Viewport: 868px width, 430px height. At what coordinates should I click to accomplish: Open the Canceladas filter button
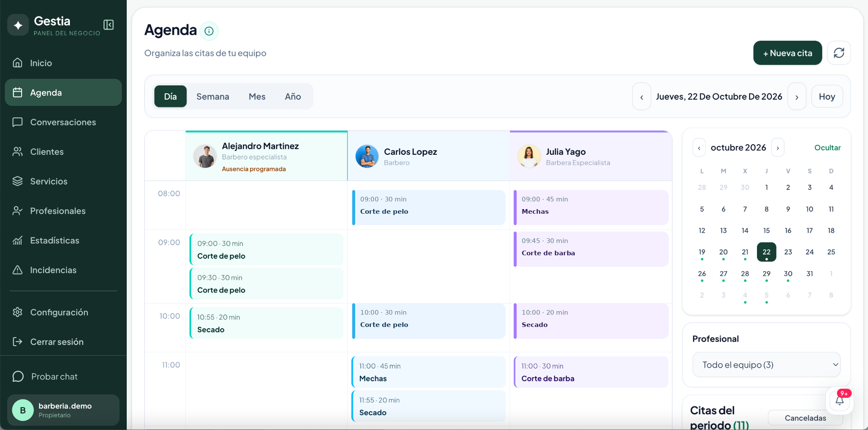tap(805, 418)
